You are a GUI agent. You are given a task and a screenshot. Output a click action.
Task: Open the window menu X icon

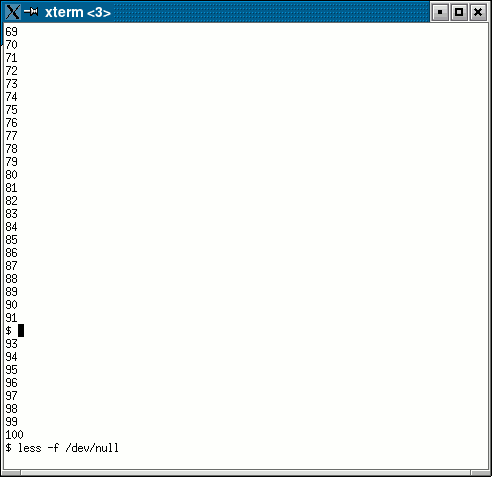13,12
